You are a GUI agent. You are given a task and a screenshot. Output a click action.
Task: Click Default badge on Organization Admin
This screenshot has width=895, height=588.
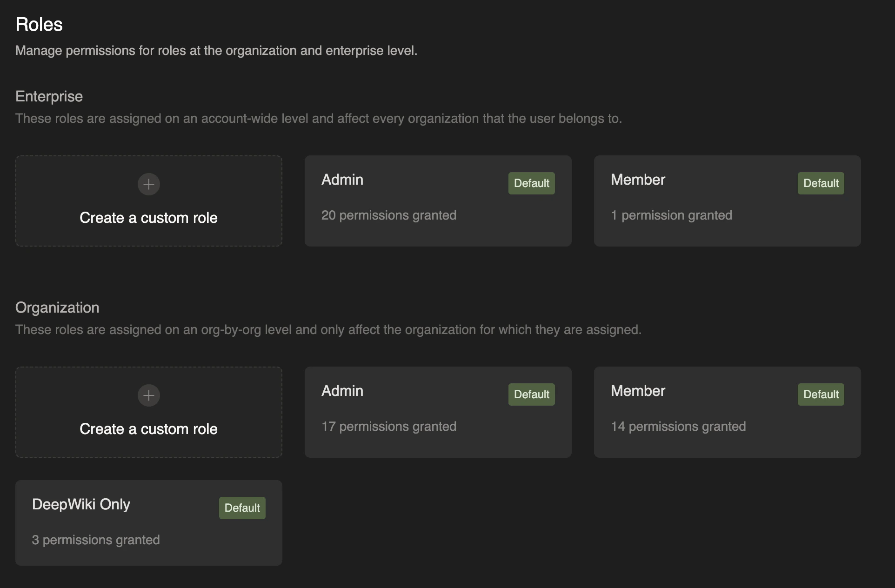click(531, 394)
